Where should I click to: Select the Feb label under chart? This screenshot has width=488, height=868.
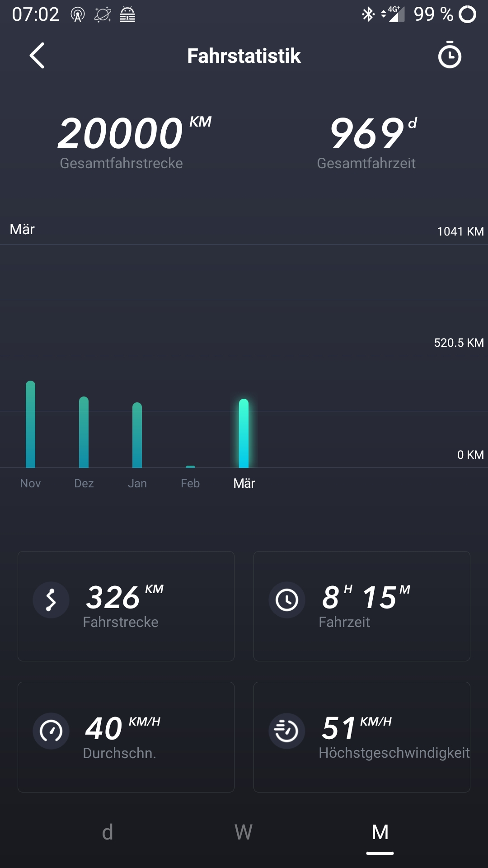click(190, 483)
